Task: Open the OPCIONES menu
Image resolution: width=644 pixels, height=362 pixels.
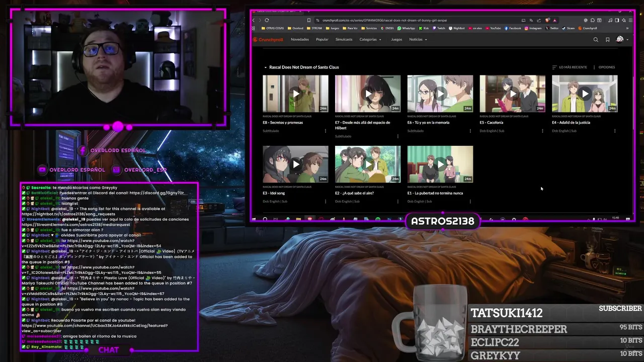Action: (x=604, y=67)
